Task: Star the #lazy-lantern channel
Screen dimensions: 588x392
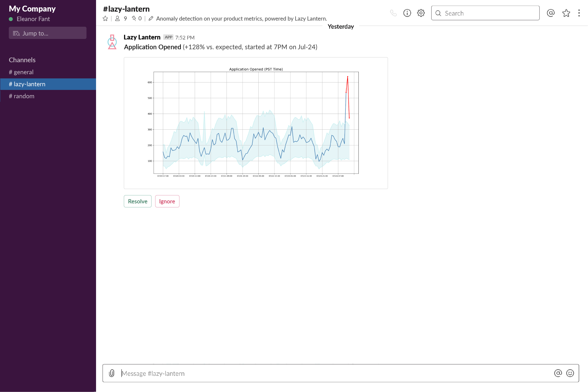Action: tap(105, 18)
